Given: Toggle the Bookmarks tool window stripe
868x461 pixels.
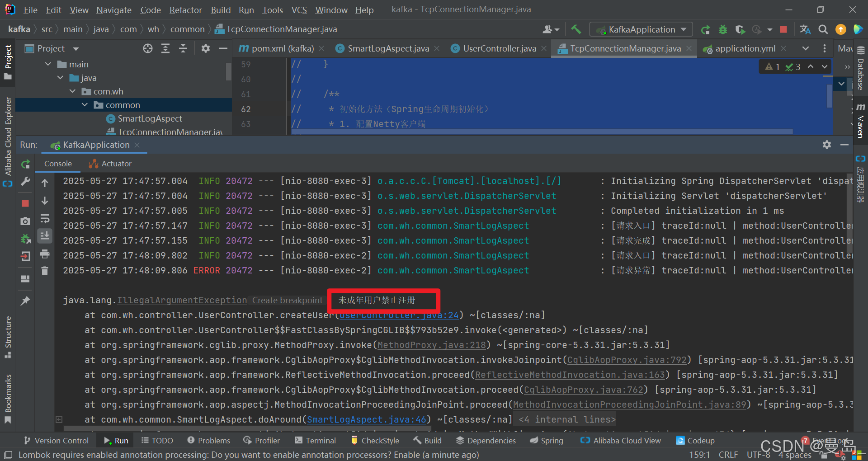Looking at the screenshot, I should (8, 399).
